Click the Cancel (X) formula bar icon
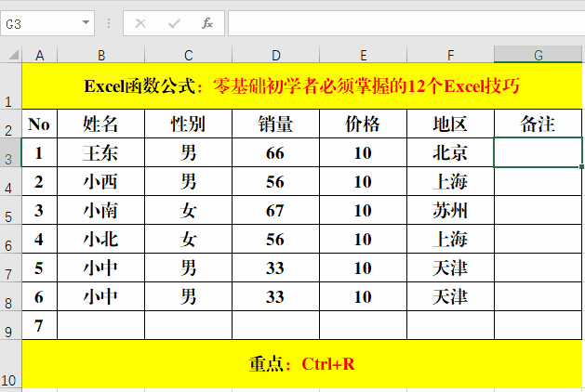 pos(140,23)
